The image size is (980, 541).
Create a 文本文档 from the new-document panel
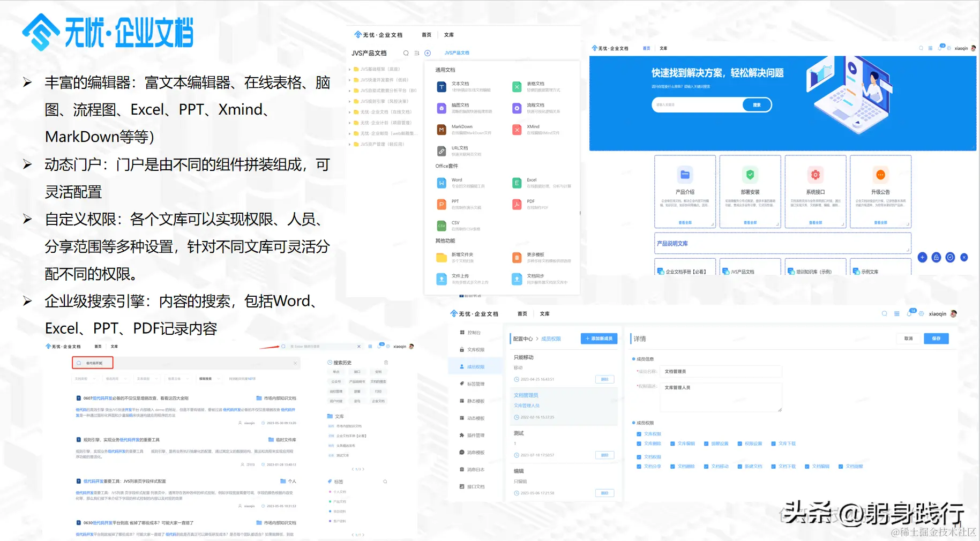(464, 87)
